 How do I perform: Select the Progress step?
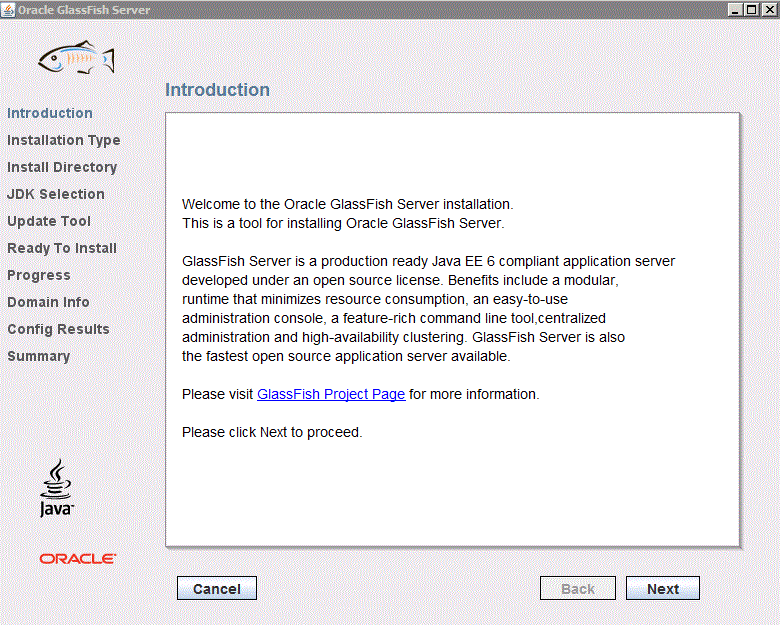click(x=39, y=275)
